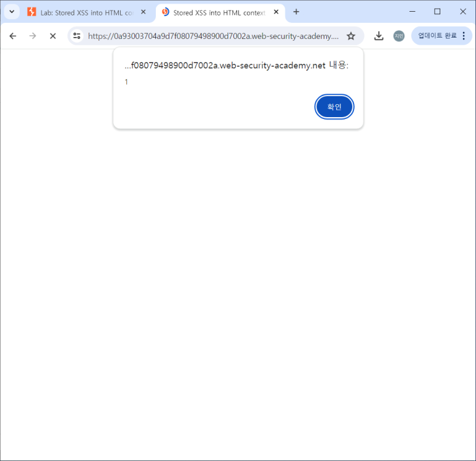
Task: Select the Stored XSS into HTML context tab
Action: [x=220, y=12]
